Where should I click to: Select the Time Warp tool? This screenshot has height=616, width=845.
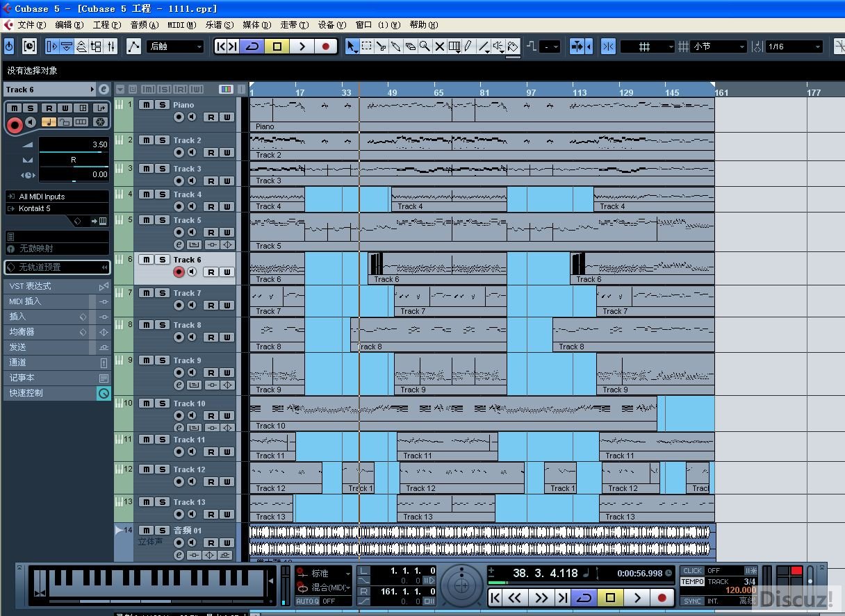pyautogui.click(x=454, y=47)
